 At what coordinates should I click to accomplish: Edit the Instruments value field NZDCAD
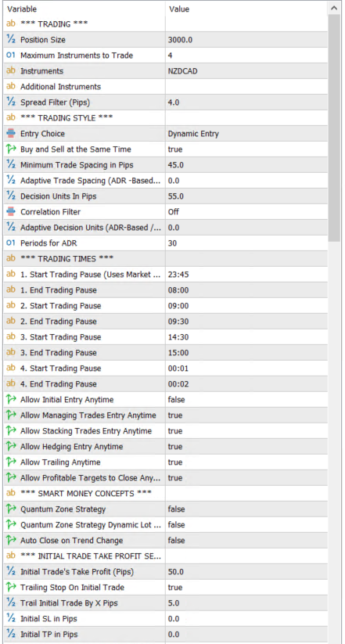point(246,71)
